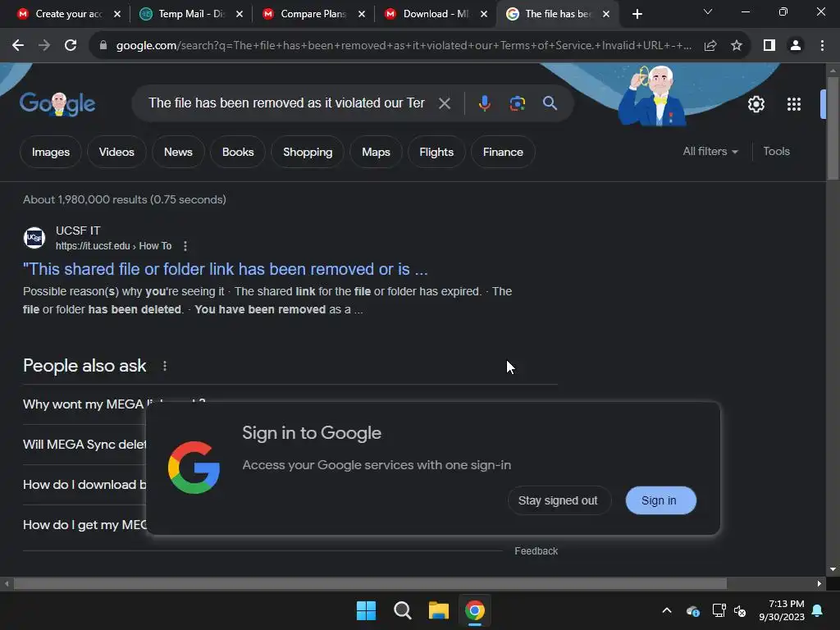Start a voice search with the microphone
The image size is (840, 630).
click(x=484, y=103)
